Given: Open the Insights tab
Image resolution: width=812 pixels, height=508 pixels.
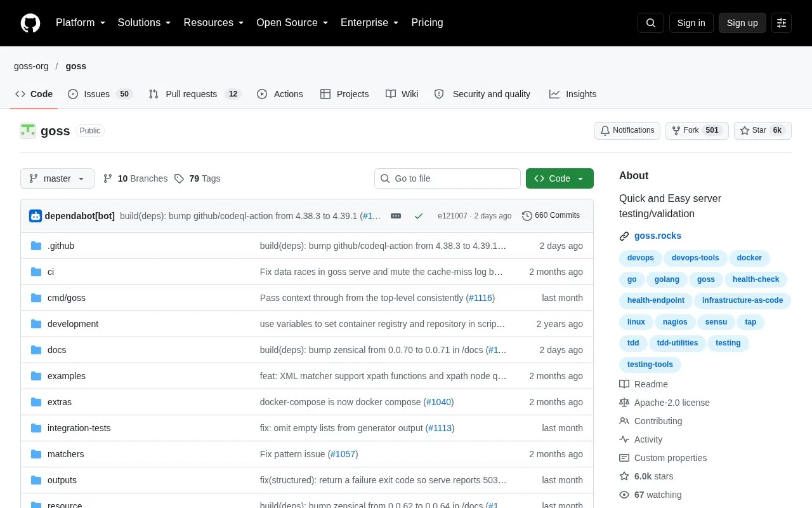Looking at the screenshot, I should [x=573, y=94].
